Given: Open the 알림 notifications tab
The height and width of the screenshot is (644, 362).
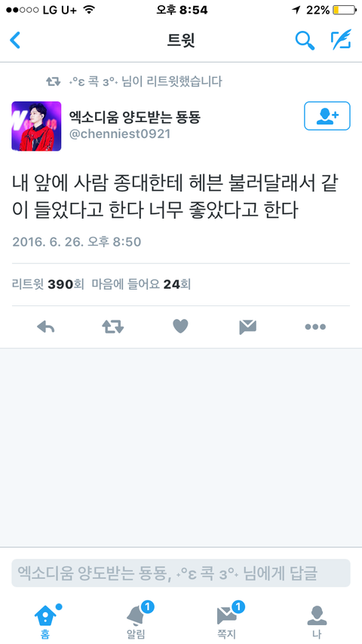Looking at the screenshot, I should 137,620.
